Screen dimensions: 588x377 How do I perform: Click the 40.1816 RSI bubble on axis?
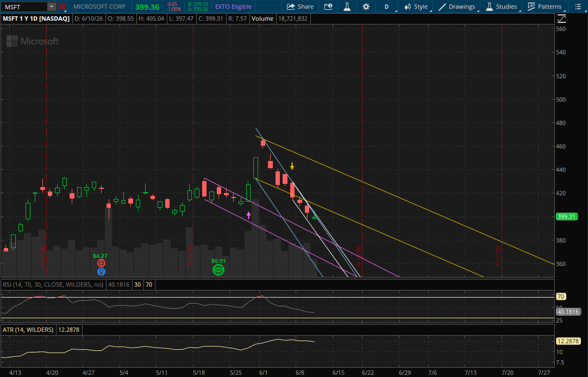coord(568,312)
